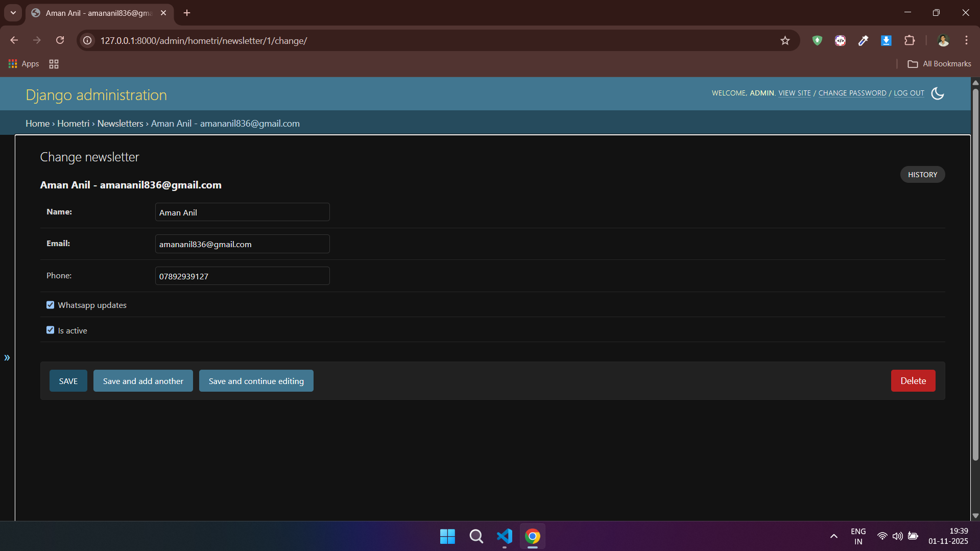Screen dimensions: 980x551
Task: Click the LOG OUT link
Action: tap(909, 93)
